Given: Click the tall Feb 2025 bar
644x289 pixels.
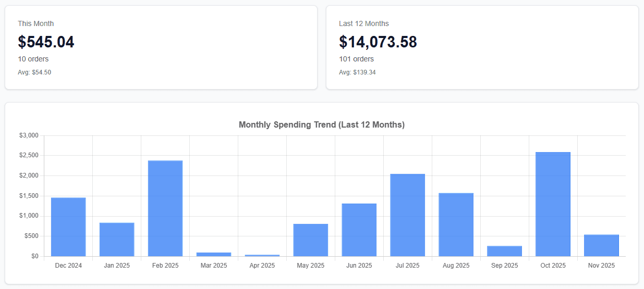Looking at the screenshot, I should coord(165,208).
